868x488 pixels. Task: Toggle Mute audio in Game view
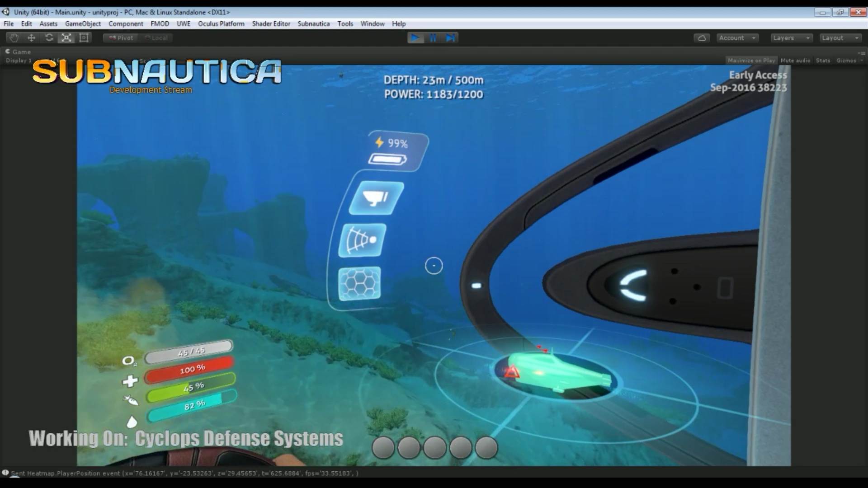pyautogui.click(x=795, y=61)
